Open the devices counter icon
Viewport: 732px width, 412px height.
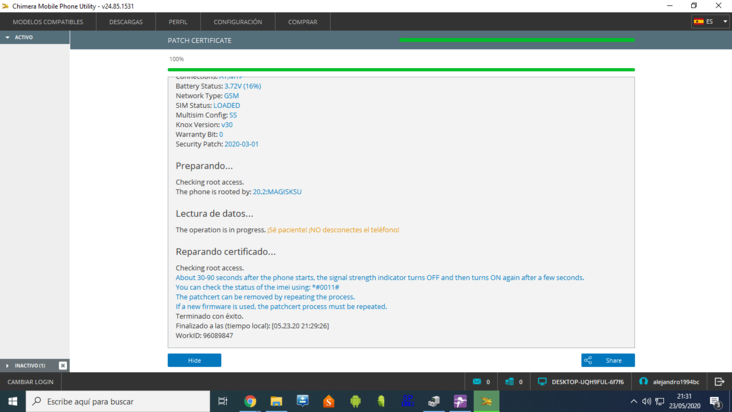[x=509, y=381]
